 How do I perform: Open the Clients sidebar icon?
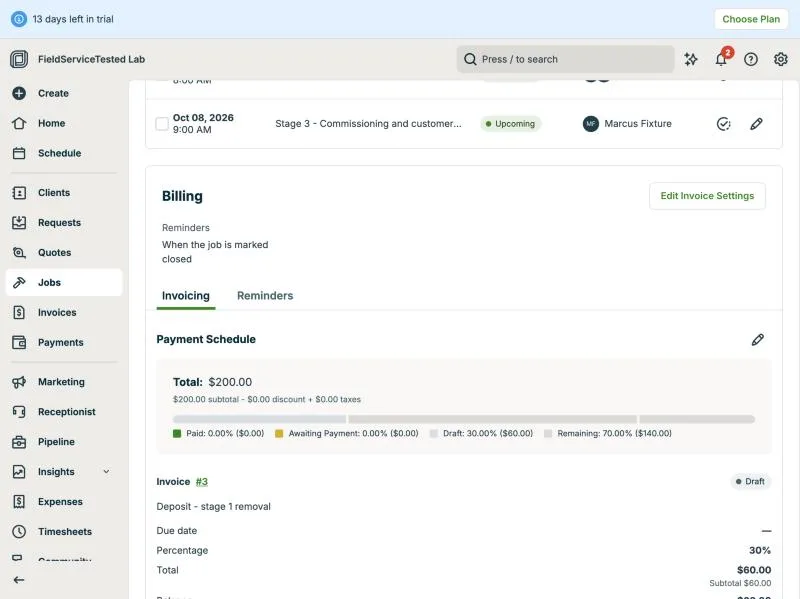tap(19, 193)
